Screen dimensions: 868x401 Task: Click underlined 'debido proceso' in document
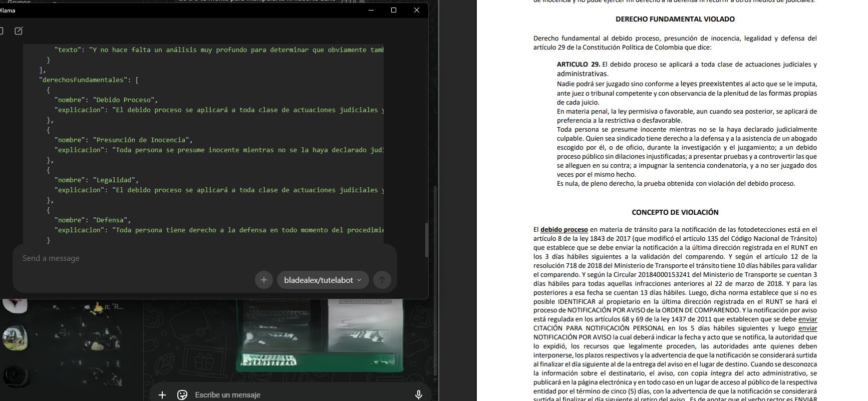(x=564, y=230)
